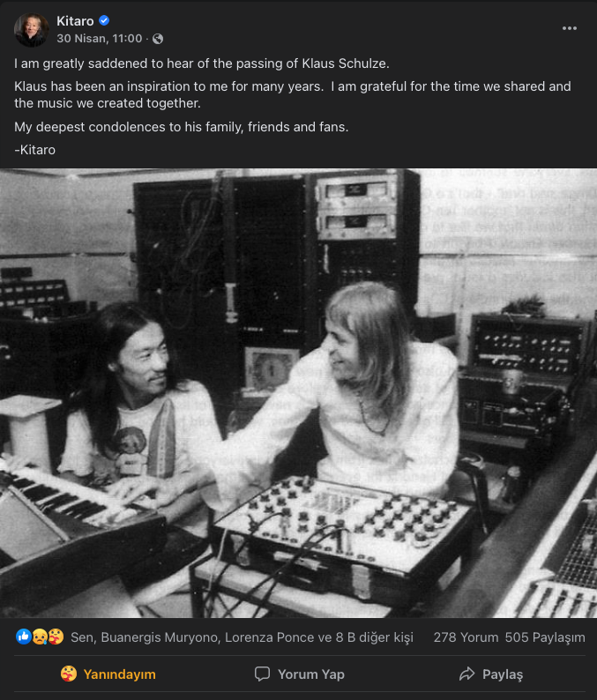Click the speech bubble comment icon
This screenshot has height=700, width=597.
(x=262, y=674)
